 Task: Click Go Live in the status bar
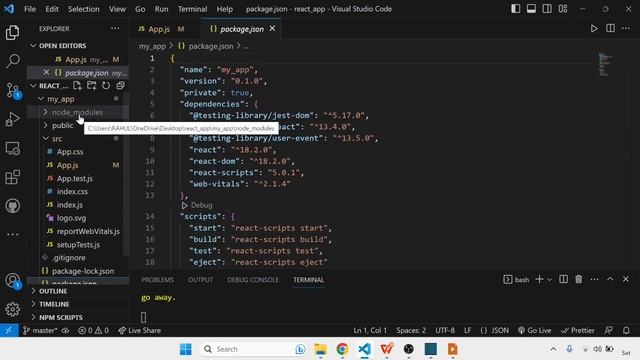pos(534,330)
